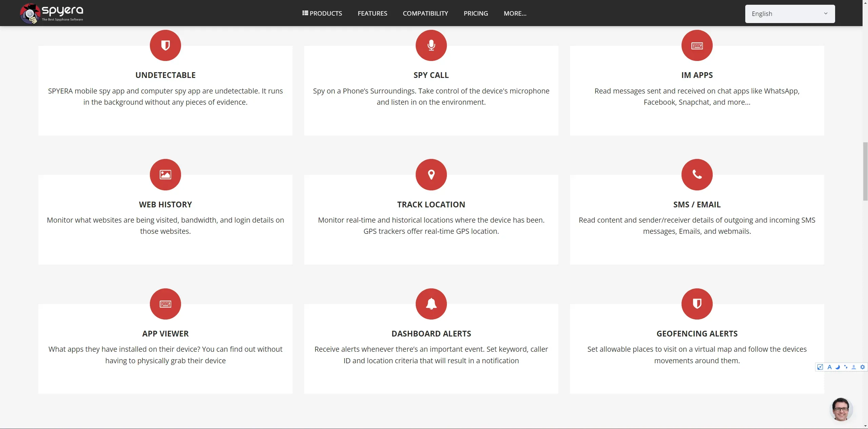The height and width of the screenshot is (429, 868).
Task: Click the SMS email phone icon
Action: pos(697,175)
